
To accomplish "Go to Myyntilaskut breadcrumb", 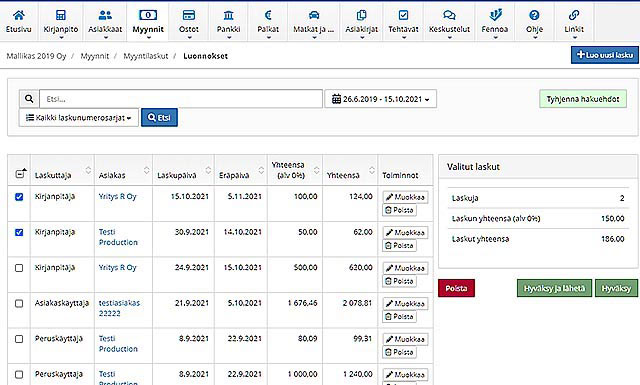I will [x=146, y=56].
